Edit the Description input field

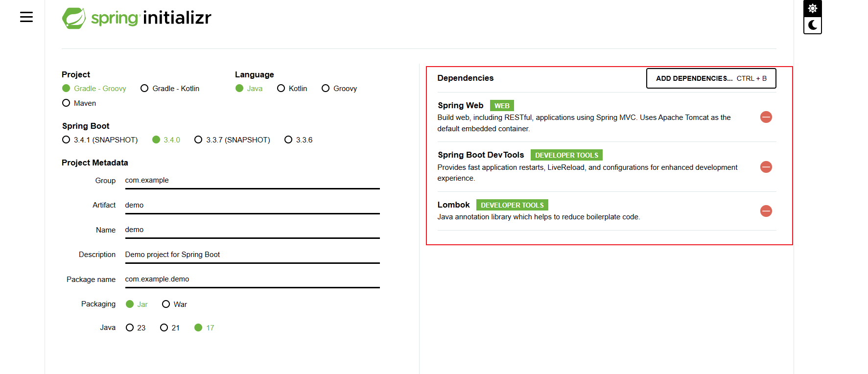coord(252,255)
